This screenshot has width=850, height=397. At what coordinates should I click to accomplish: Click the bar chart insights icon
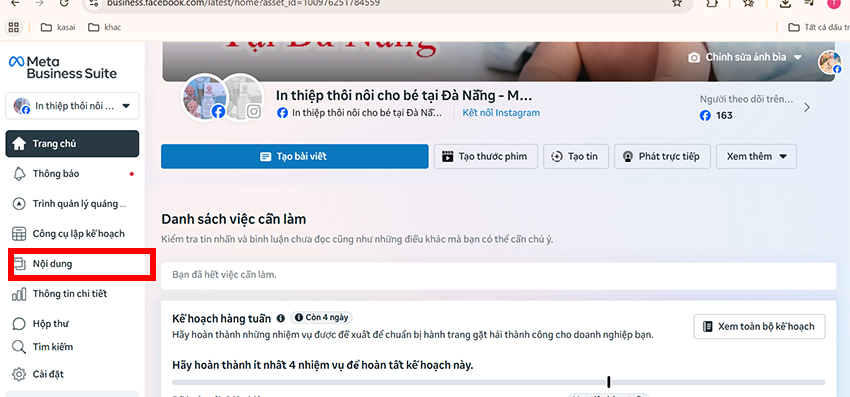point(19,294)
